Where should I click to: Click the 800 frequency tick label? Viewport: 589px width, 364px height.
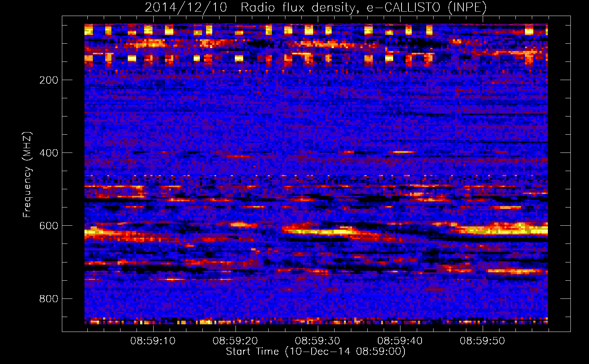49,299
